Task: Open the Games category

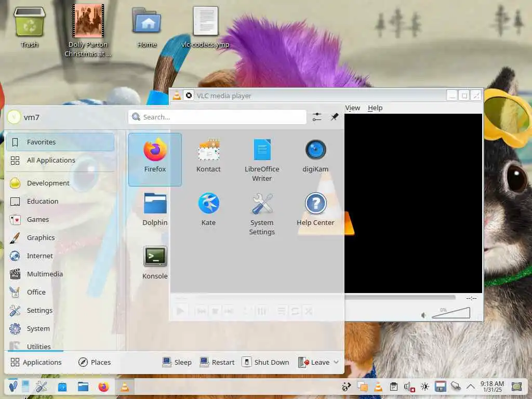Action: [x=60, y=220]
